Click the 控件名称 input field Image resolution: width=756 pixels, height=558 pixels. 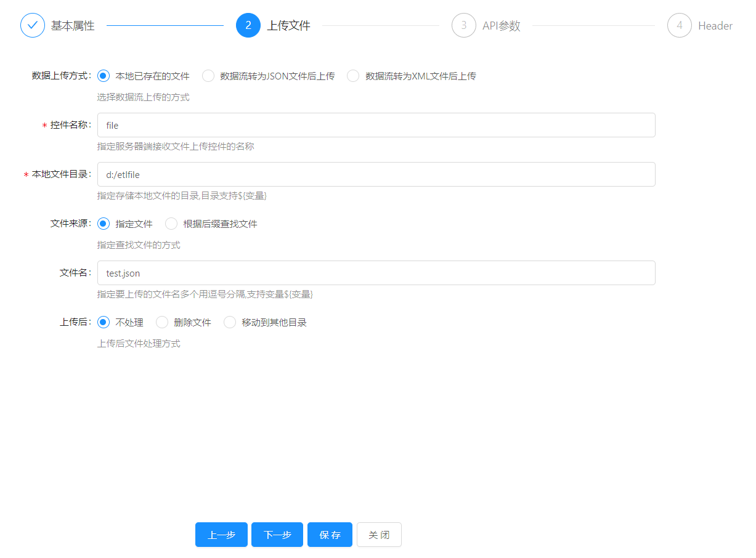click(376, 125)
